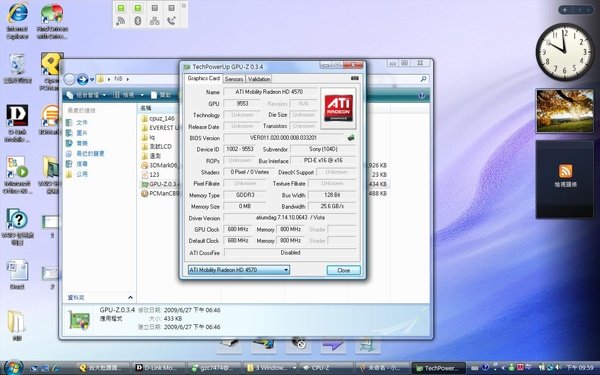Image resolution: width=600 pixels, height=375 pixels.
Task: Open the question-mark help shortcut on the desktop
Action: coord(17,227)
